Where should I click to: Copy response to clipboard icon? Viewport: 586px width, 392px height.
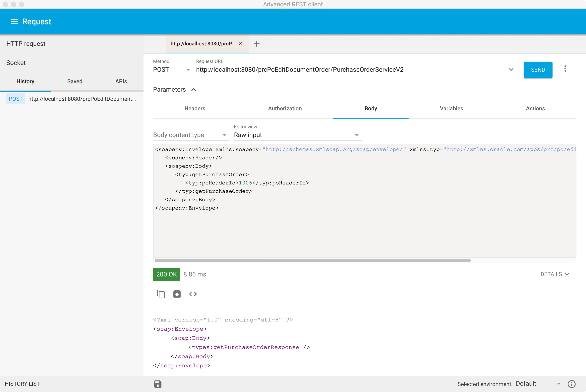click(161, 294)
